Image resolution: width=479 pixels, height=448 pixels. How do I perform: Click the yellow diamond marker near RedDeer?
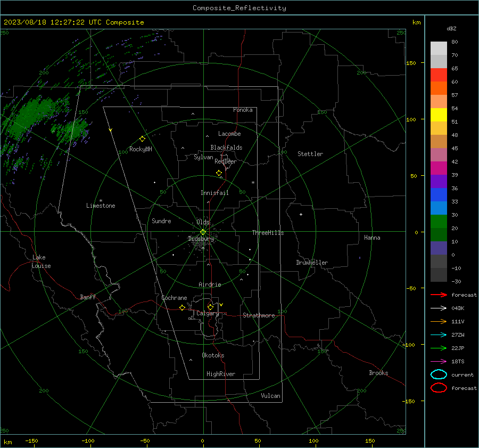point(219,173)
